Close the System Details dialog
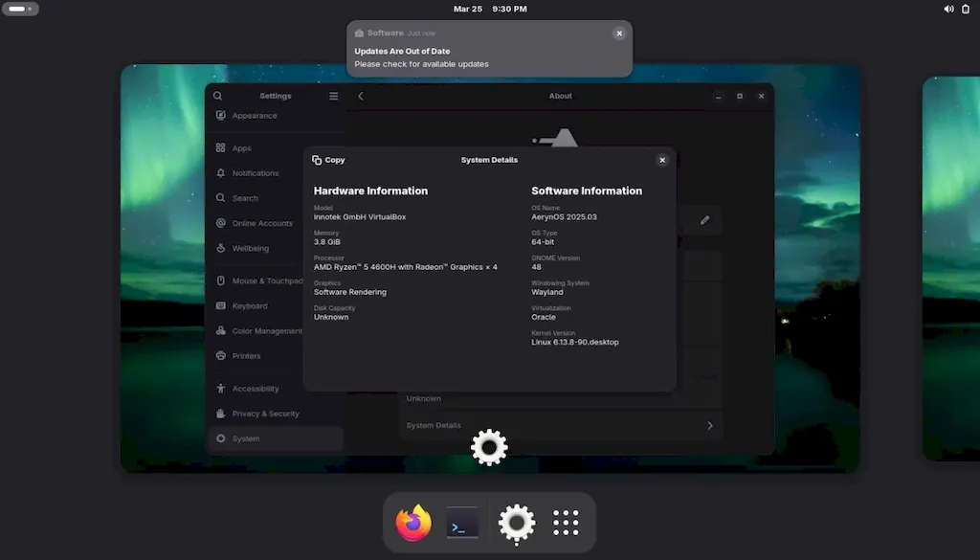 pos(662,160)
